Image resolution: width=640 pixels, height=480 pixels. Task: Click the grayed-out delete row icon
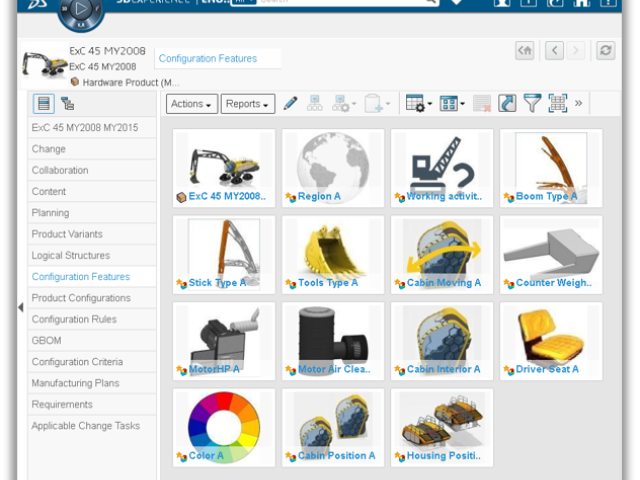click(482, 103)
